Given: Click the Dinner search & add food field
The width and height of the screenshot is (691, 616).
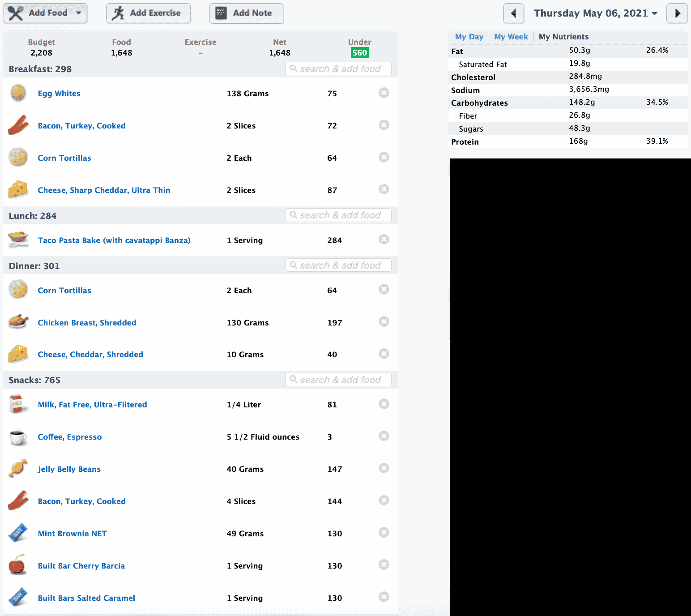Looking at the screenshot, I should click(339, 265).
